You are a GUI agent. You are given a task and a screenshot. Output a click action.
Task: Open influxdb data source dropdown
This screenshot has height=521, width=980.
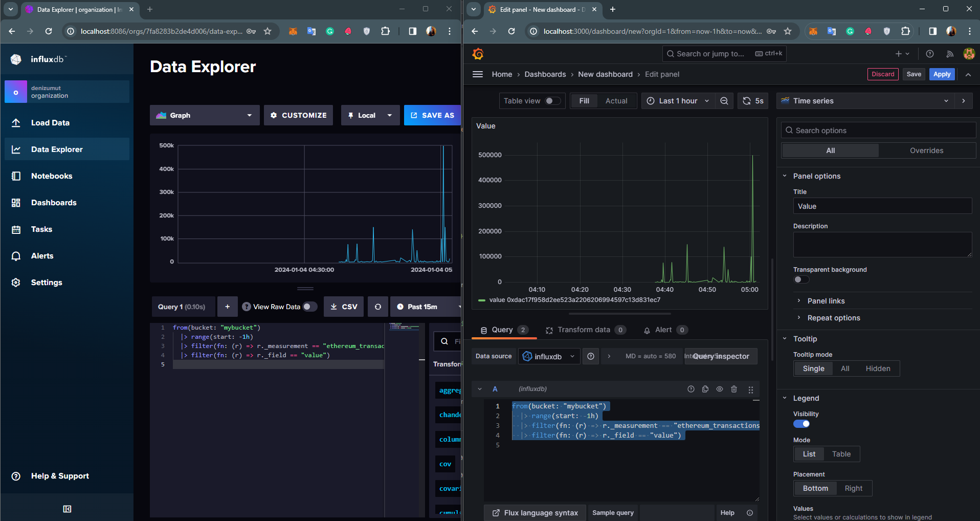tap(549, 356)
